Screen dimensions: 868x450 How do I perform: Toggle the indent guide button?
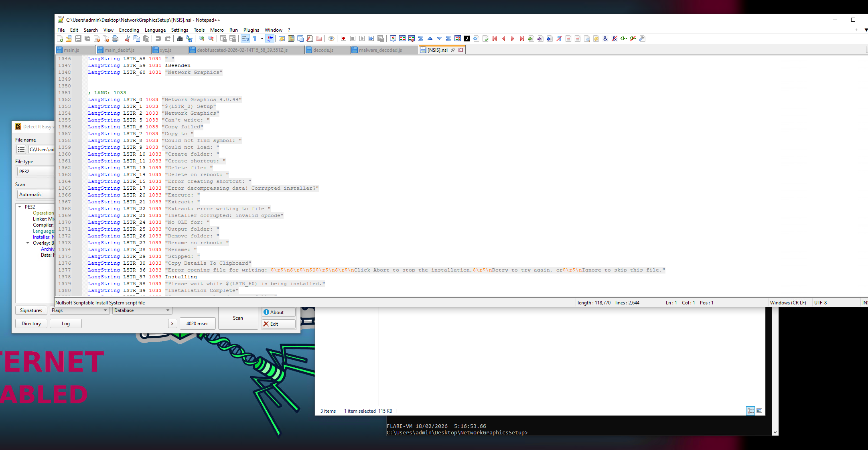(270, 39)
